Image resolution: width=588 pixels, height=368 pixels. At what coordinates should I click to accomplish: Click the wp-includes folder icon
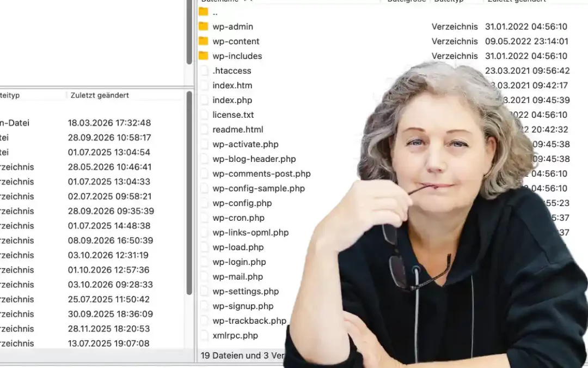(x=203, y=56)
